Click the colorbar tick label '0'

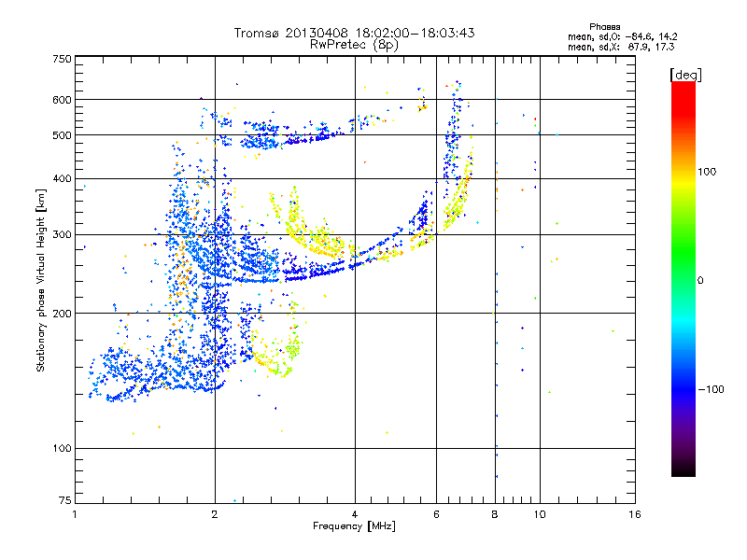click(700, 280)
